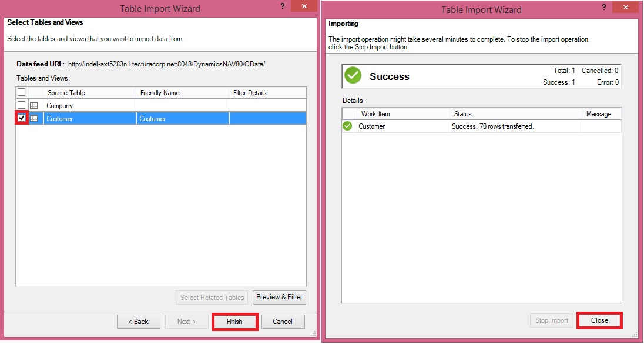Image resolution: width=644 pixels, height=344 pixels.
Task: Check the Company table checkbox
Action: point(22,106)
